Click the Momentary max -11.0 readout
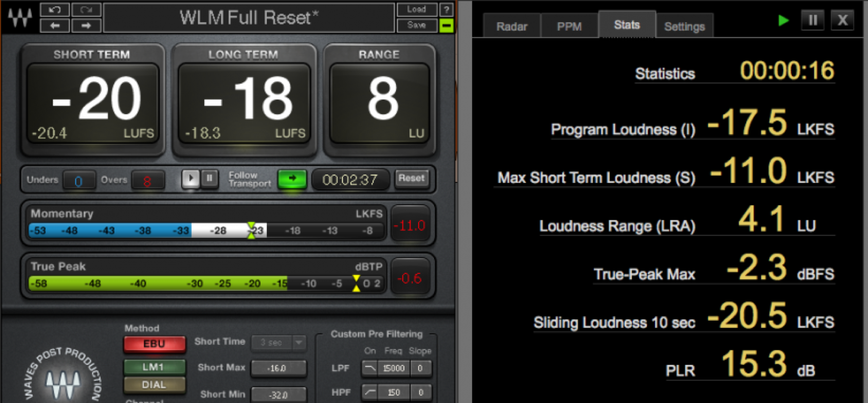The width and height of the screenshot is (868, 403). [410, 225]
